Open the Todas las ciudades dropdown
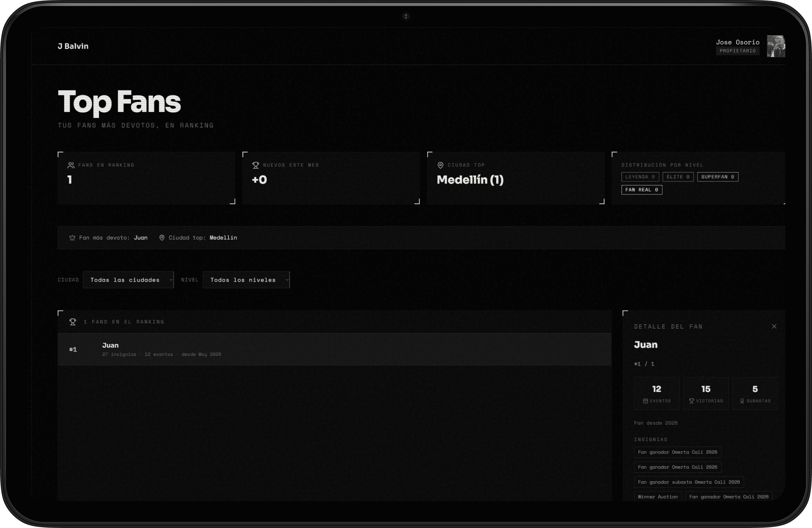The image size is (812, 528). pyautogui.click(x=128, y=280)
